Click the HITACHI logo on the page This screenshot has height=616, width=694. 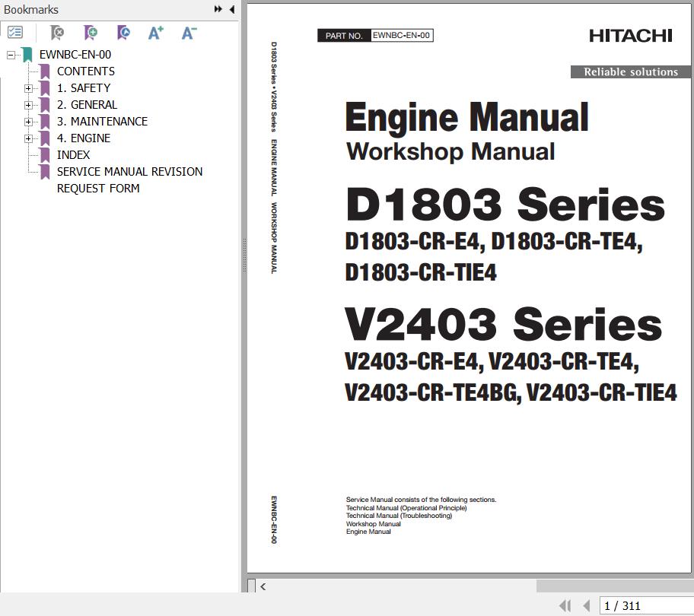point(630,36)
